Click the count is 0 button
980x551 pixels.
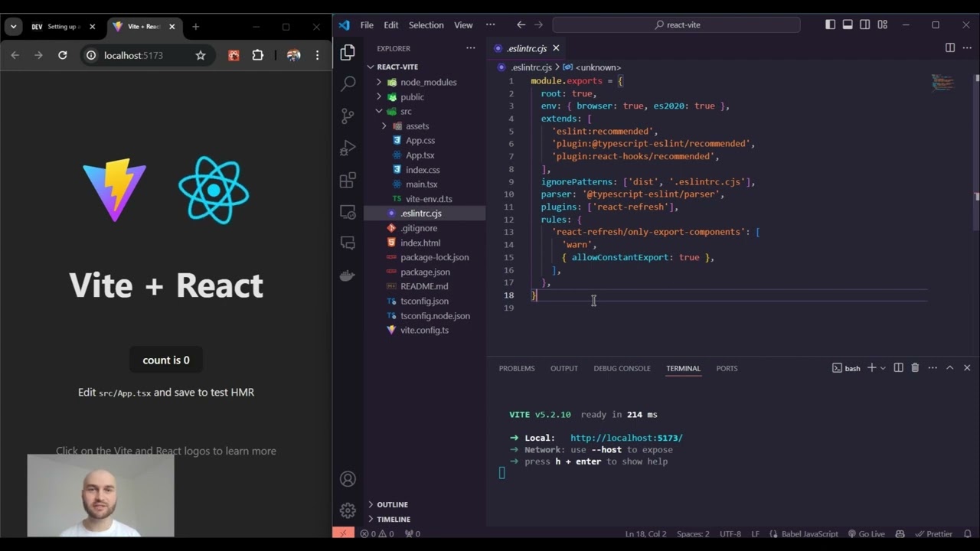pyautogui.click(x=166, y=360)
